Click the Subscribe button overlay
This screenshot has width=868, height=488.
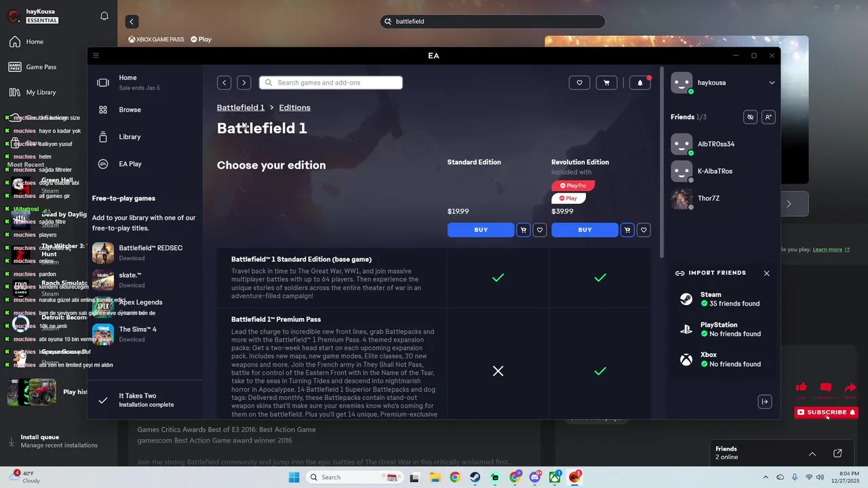click(x=826, y=412)
